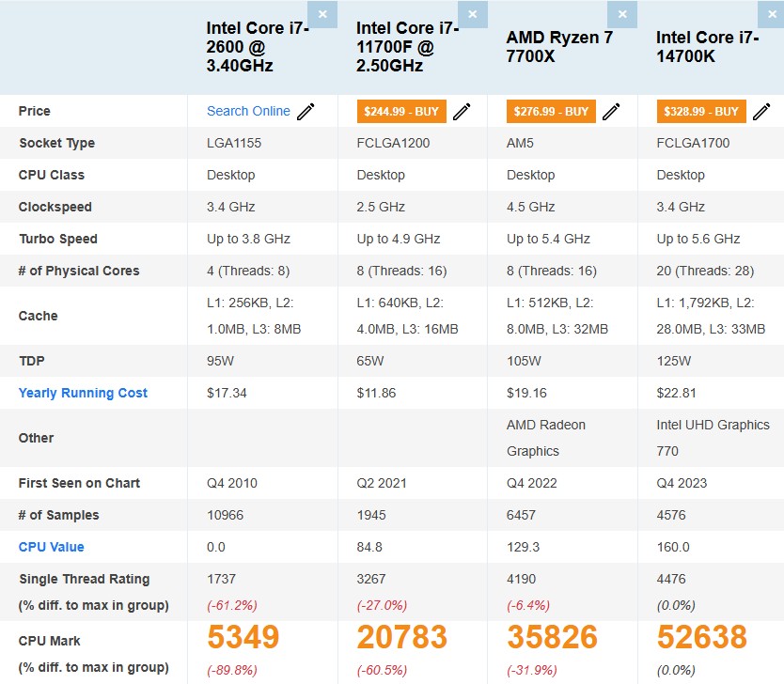Open Intel Core i7-2600 @ 3.40GHz heading
Screen dimensions: 784x684
(257, 46)
